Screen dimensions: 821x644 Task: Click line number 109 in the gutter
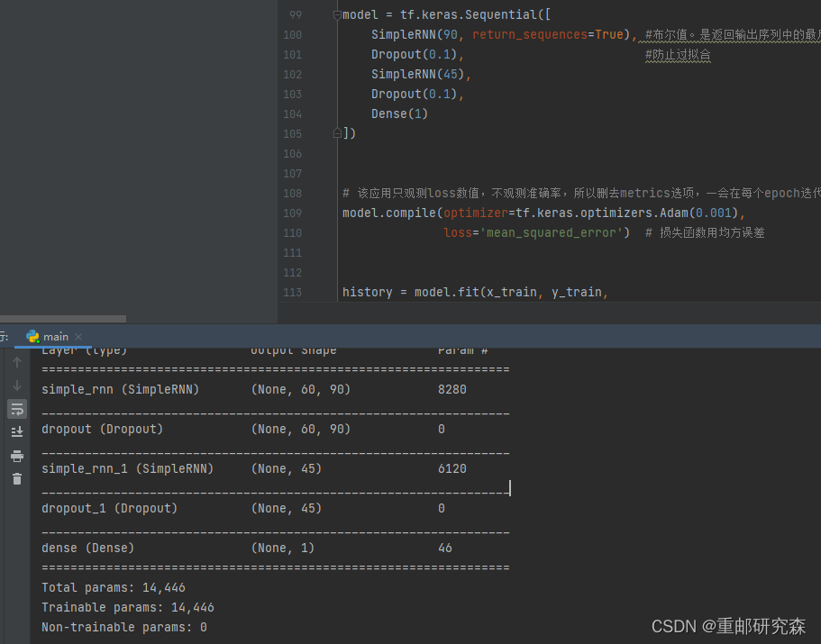click(x=292, y=213)
